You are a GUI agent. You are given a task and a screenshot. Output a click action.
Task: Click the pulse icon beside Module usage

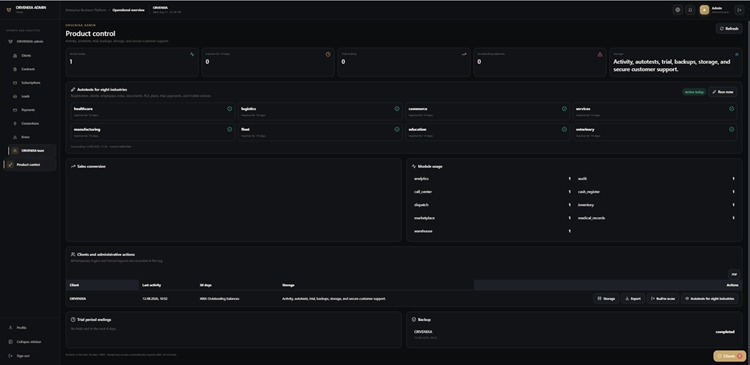click(x=414, y=166)
